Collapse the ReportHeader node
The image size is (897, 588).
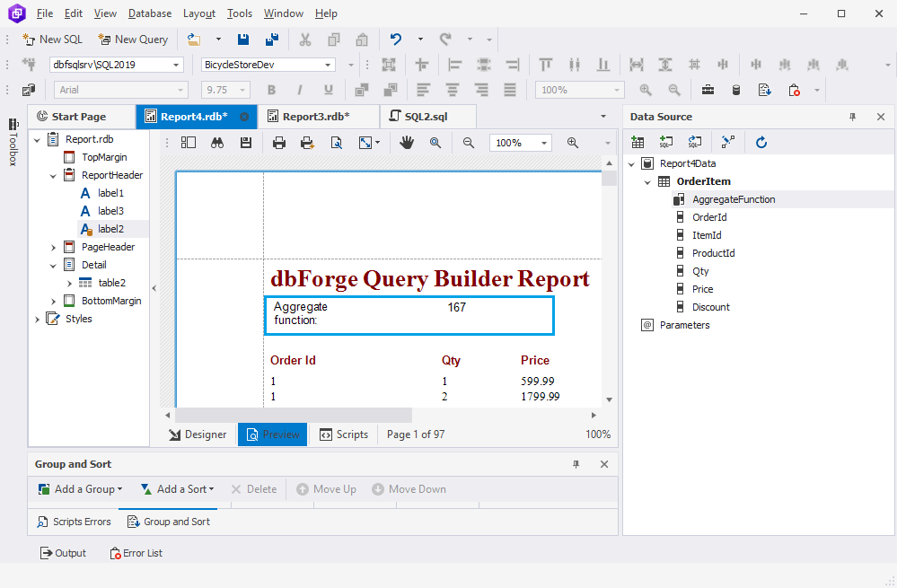coord(53,176)
